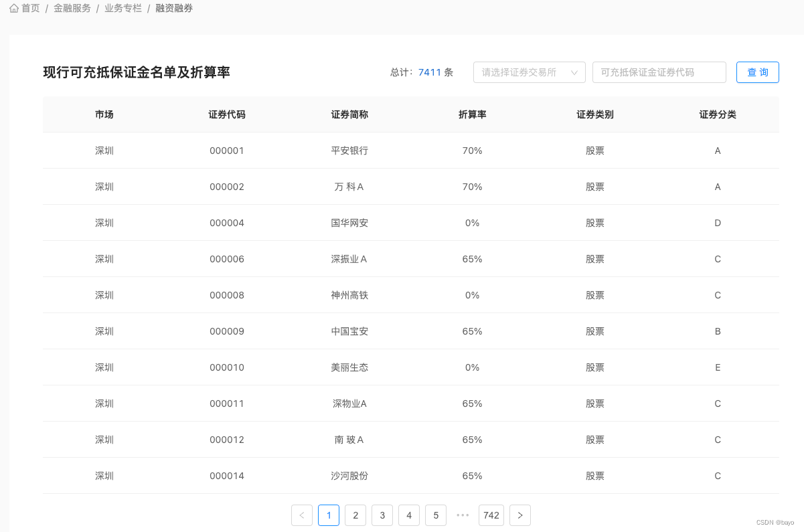
Task: Click the home icon in breadcrumb
Action: [14, 9]
